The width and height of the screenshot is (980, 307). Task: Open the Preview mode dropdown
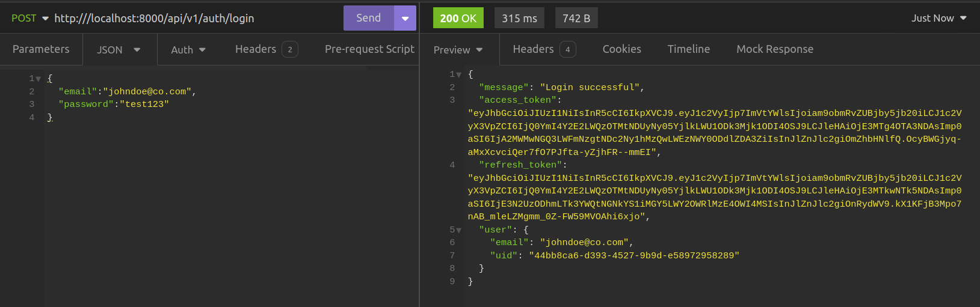click(x=458, y=50)
